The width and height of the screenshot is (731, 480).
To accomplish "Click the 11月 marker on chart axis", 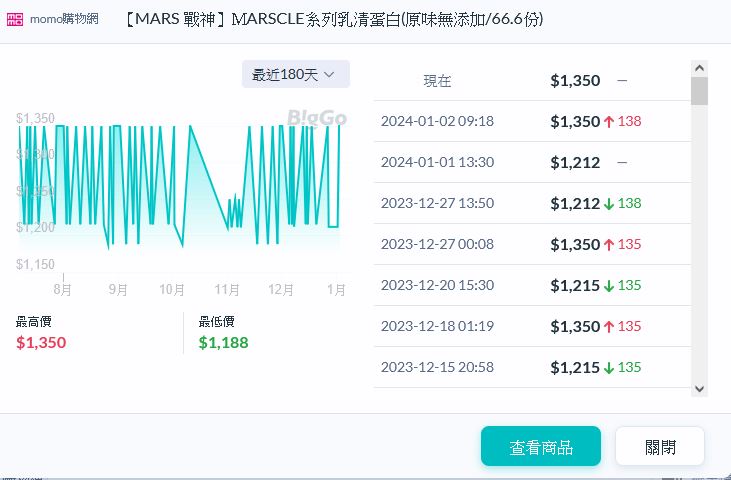I will pos(227,290).
